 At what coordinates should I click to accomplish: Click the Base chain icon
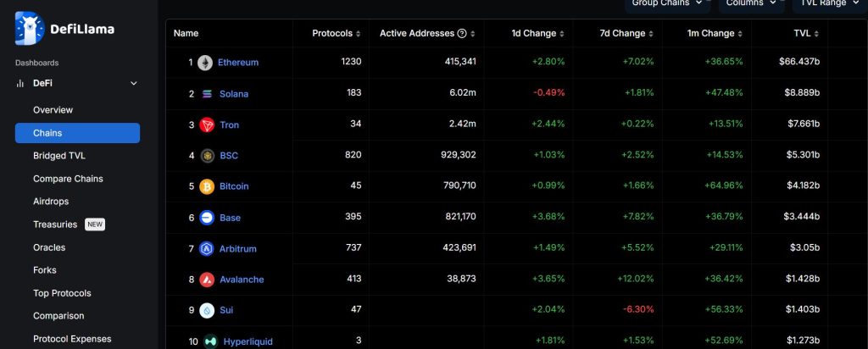click(x=207, y=218)
